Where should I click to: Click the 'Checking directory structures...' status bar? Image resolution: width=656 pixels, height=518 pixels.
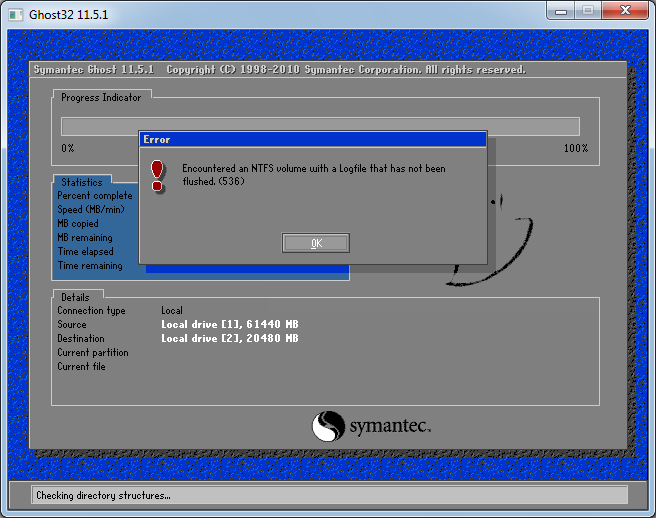329,495
